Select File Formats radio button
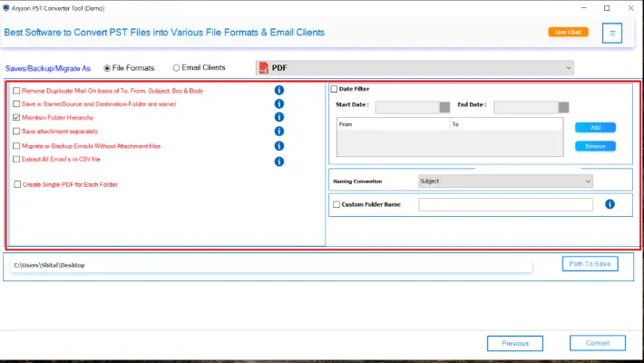 107,68
